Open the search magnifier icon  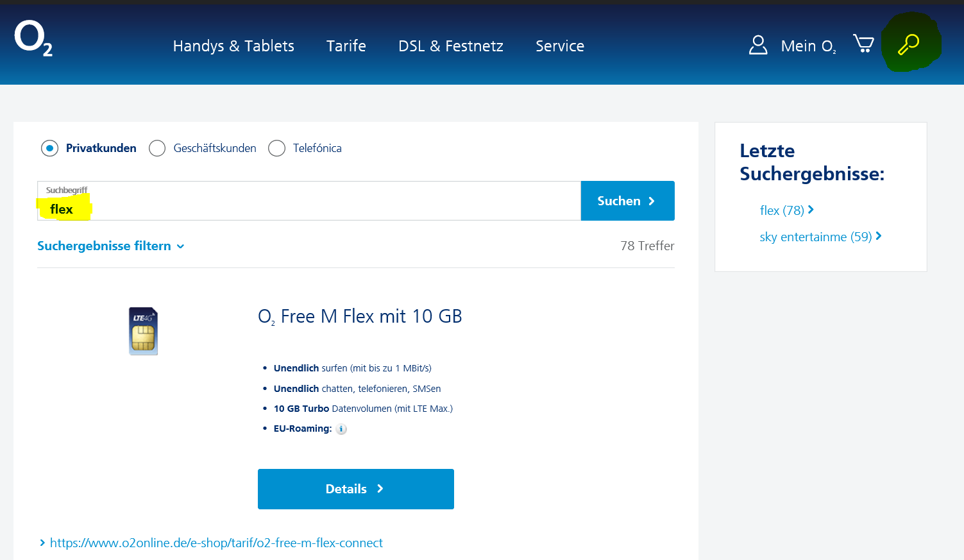908,44
